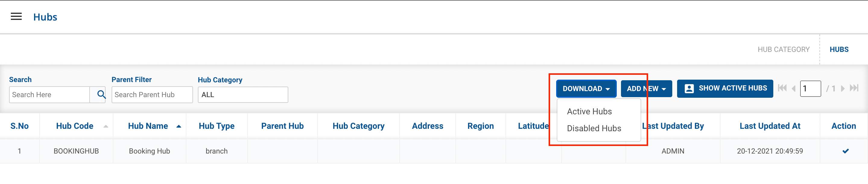
Task: Switch to the Hub Category tab
Action: (x=784, y=49)
